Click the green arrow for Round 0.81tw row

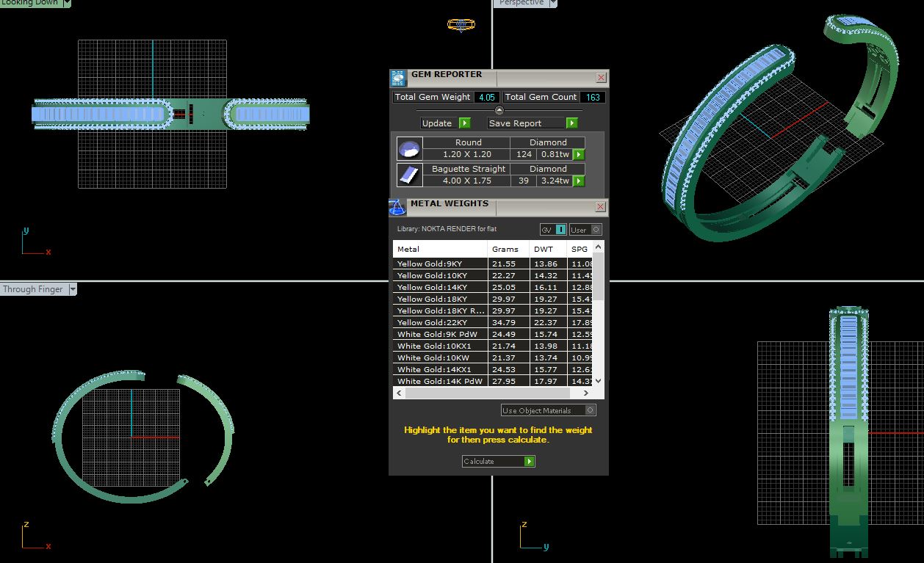579,154
